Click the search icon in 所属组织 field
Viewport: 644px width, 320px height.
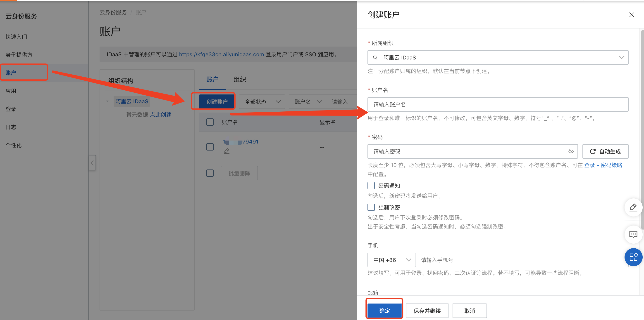[375, 58]
